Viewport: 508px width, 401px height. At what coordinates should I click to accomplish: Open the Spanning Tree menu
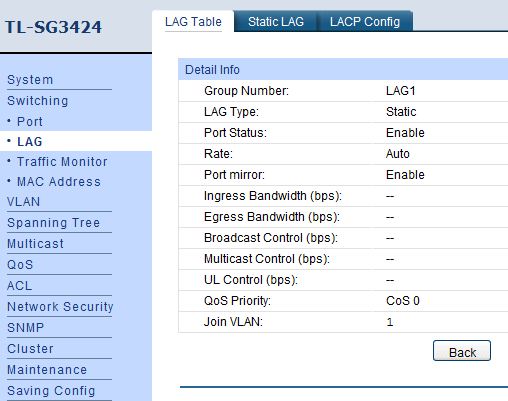point(53,223)
